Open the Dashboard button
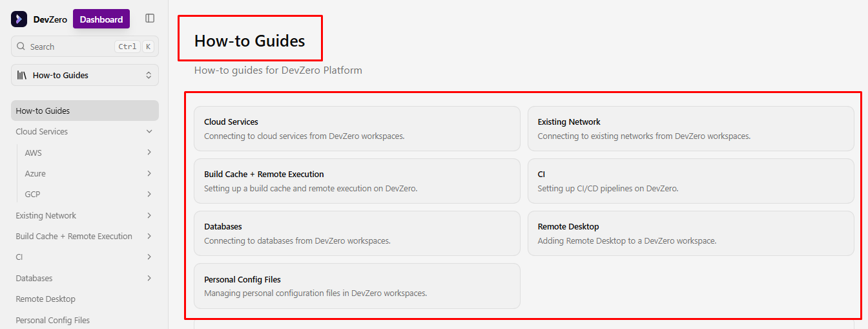 coord(101,19)
